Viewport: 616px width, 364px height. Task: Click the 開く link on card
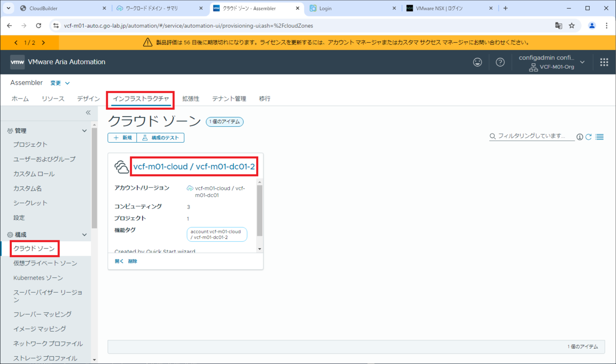pos(119,261)
